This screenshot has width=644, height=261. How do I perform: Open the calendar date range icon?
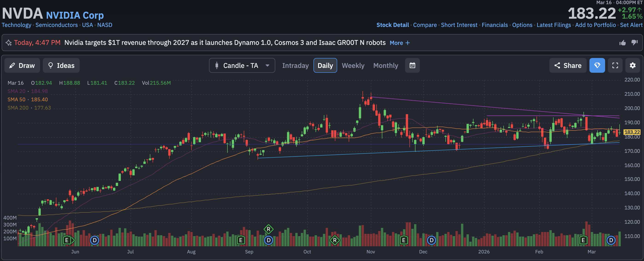click(412, 66)
